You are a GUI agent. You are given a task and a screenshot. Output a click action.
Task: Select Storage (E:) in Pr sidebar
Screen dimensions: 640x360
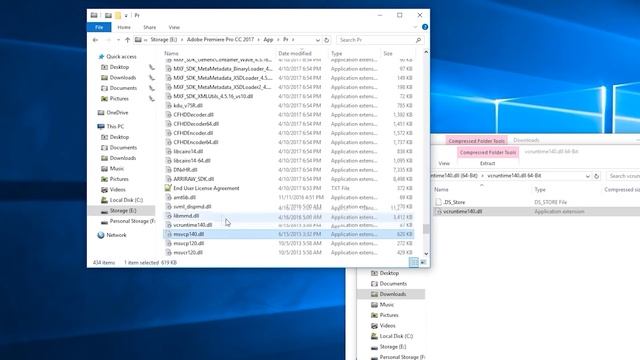click(122, 211)
